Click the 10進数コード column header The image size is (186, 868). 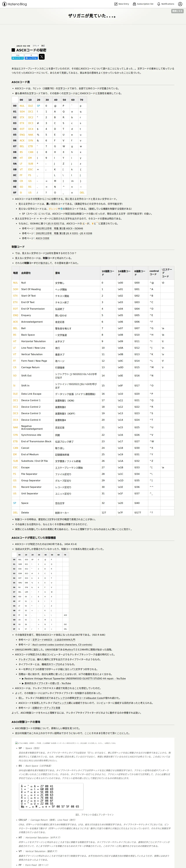click(x=108, y=273)
